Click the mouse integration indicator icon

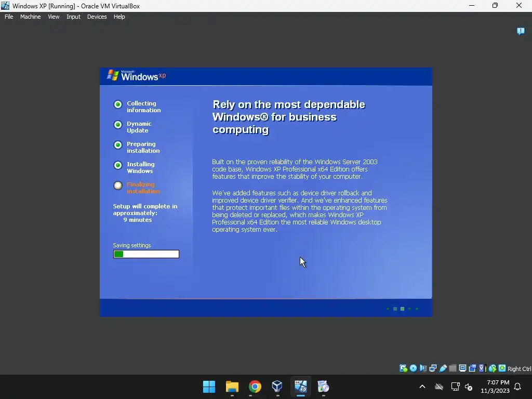[x=493, y=368]
